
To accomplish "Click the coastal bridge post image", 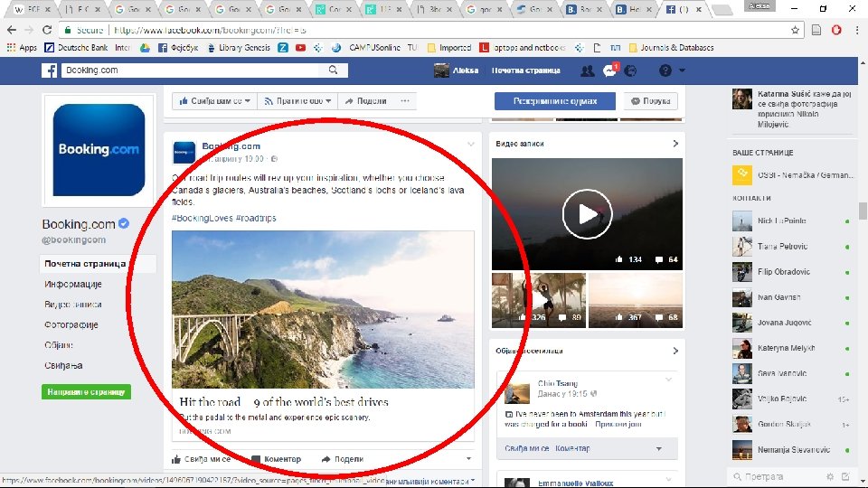I will 323,309.
